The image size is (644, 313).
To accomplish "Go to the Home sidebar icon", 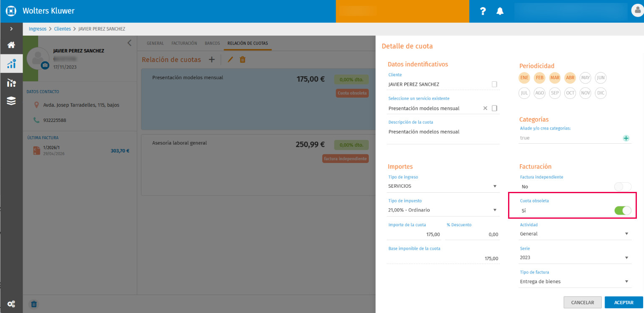I will point(11,45).
